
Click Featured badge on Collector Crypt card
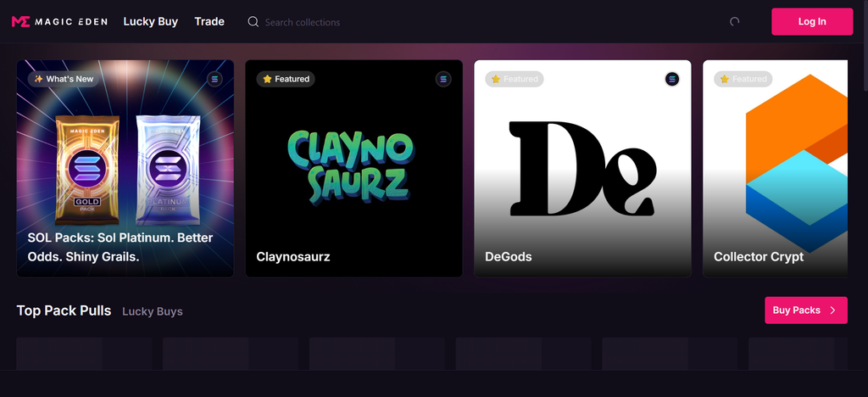[743, 79]
